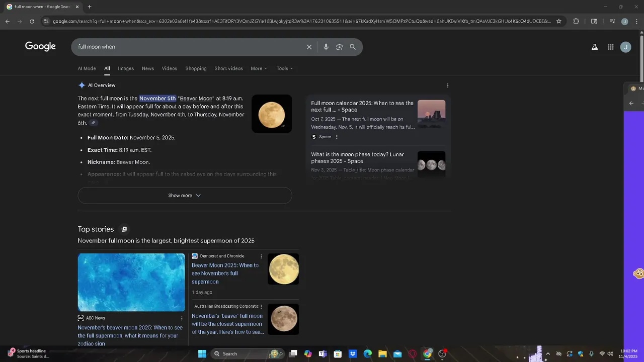Switch to Short videos tab
Viewport: 644px width, 362px height.
click(x=228, y=68)
